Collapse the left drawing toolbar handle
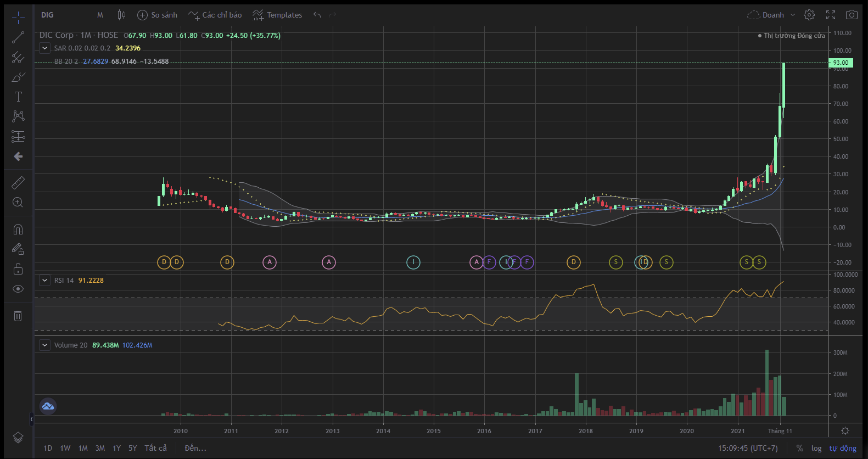The width and height of the screenshot is (868, 459). pos(31,419)
